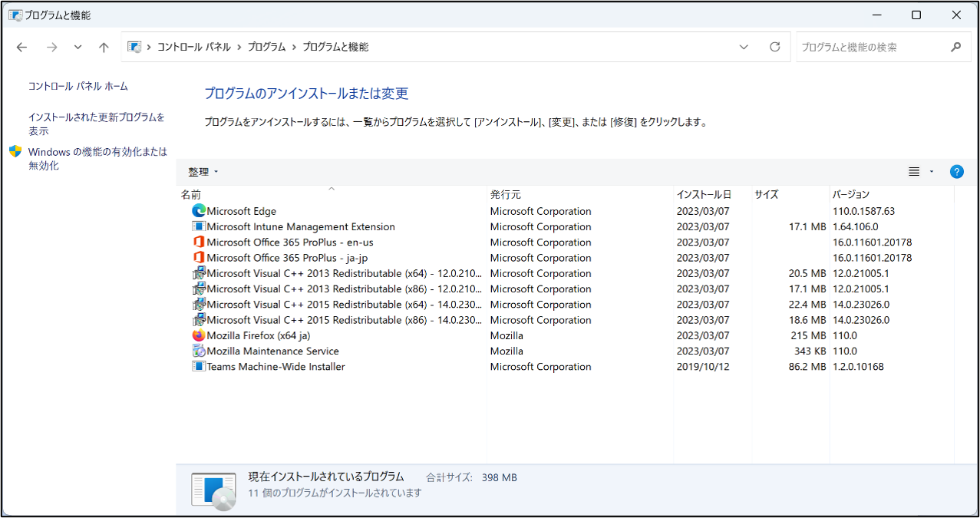Open the recent locations dropdown
Viewport: 980px width, 518px height.
78,47
